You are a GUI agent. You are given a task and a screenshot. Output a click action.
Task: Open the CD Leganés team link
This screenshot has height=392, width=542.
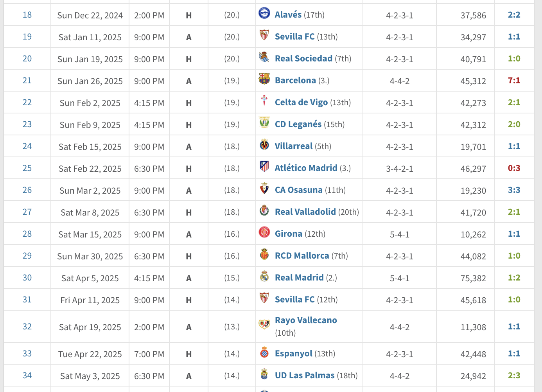point(298,124)
